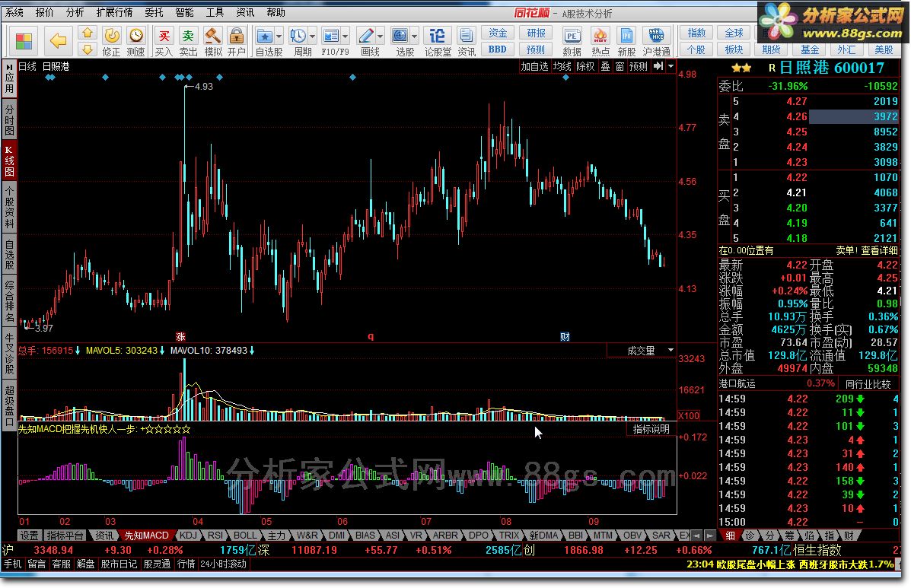Open the 成交量 indicator dropdown
Viewport: 911px width, 588px height.
pos(671,351)
